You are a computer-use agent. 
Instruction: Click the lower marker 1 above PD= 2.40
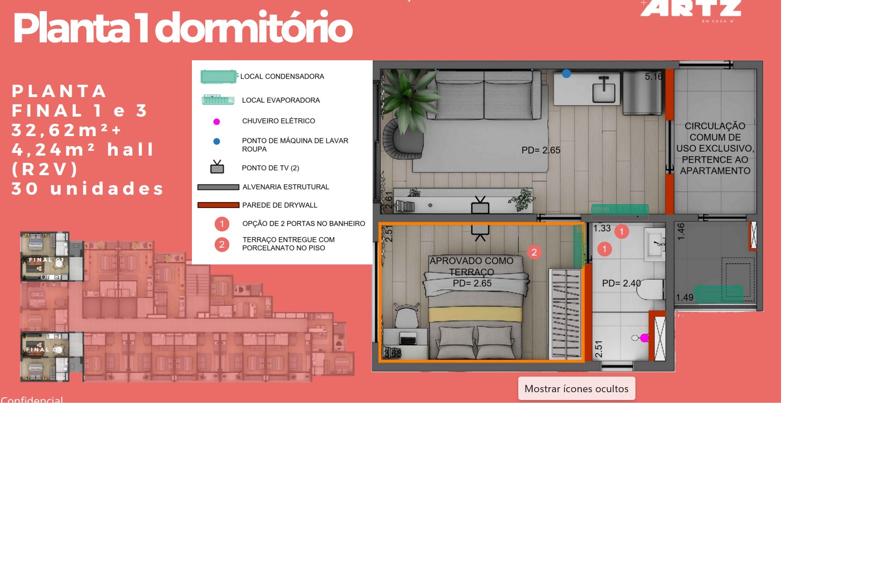tap(604, 249)
